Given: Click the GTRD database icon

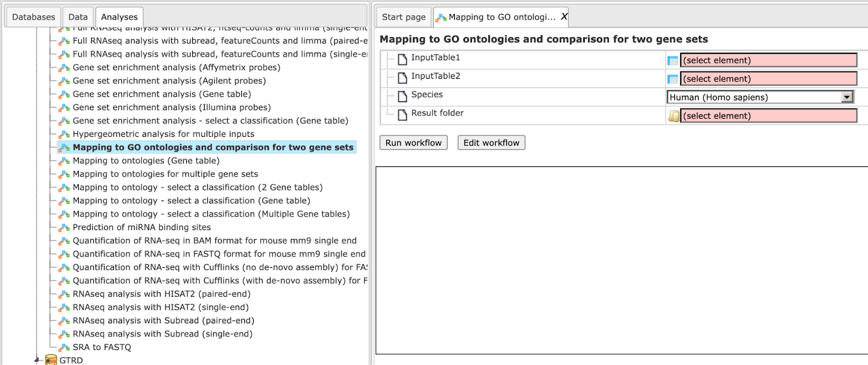Looking at the screenshot, I should 51,360.
